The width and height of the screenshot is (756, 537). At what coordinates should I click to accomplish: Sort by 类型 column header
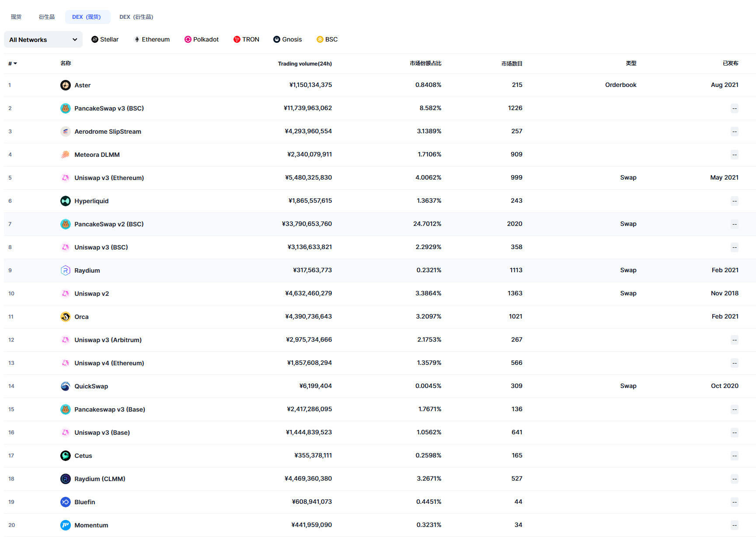click(x=631, y=63)
